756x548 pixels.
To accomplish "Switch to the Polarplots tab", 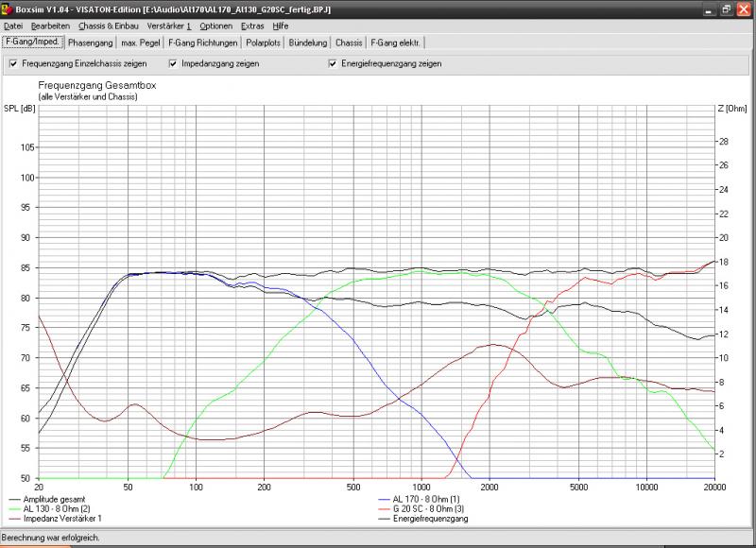I will [263, 43].
